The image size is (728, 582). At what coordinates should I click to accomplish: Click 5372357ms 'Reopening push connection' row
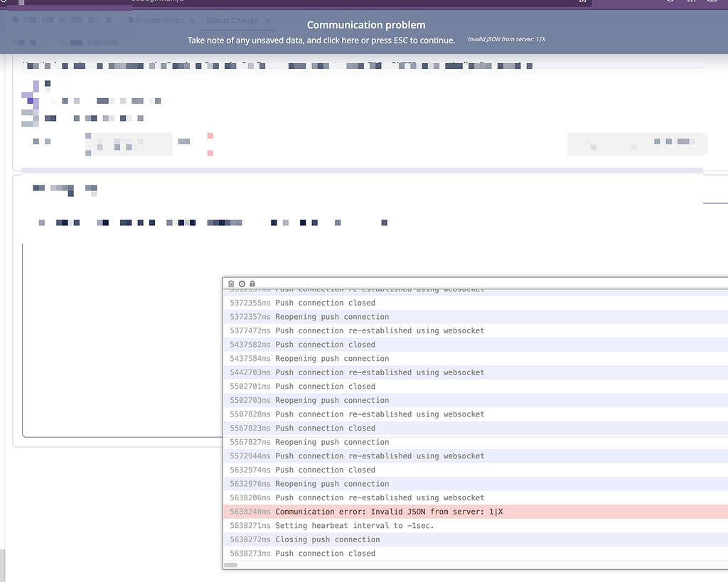click(x=476, y=316)
